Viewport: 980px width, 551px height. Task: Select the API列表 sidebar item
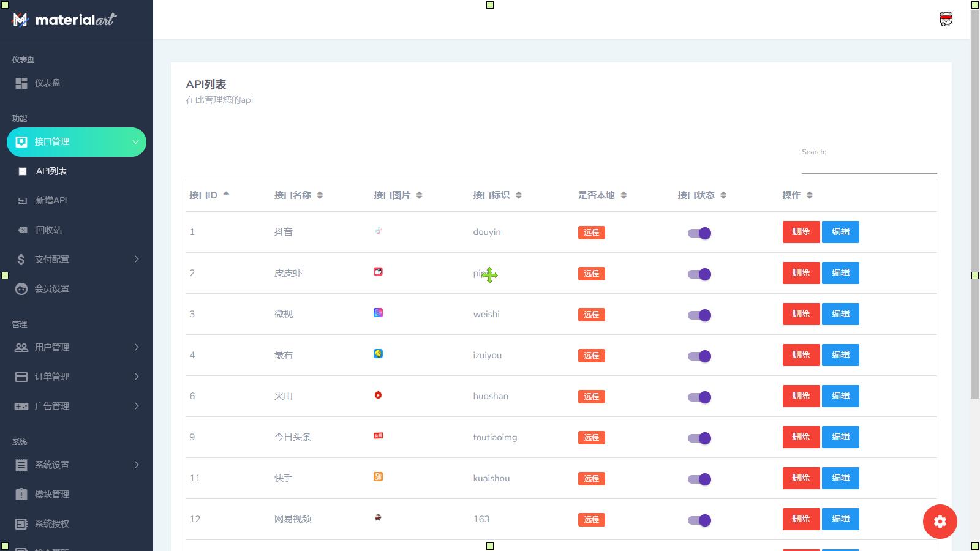pyautogui.click(x=51, y=171)
